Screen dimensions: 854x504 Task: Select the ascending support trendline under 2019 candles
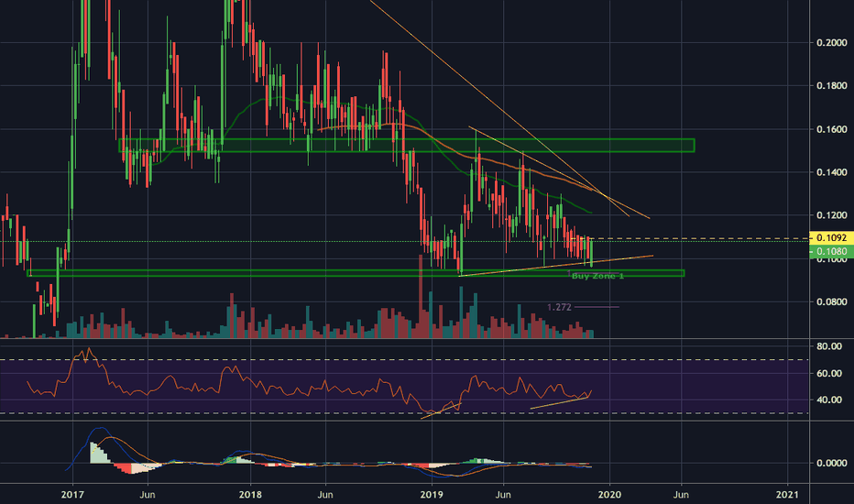555,266
